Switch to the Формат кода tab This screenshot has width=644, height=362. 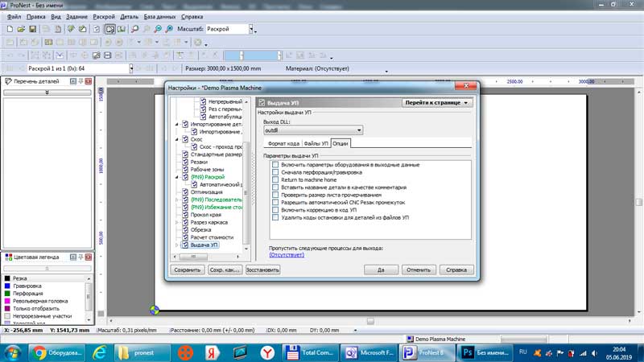tap(283, 143)
